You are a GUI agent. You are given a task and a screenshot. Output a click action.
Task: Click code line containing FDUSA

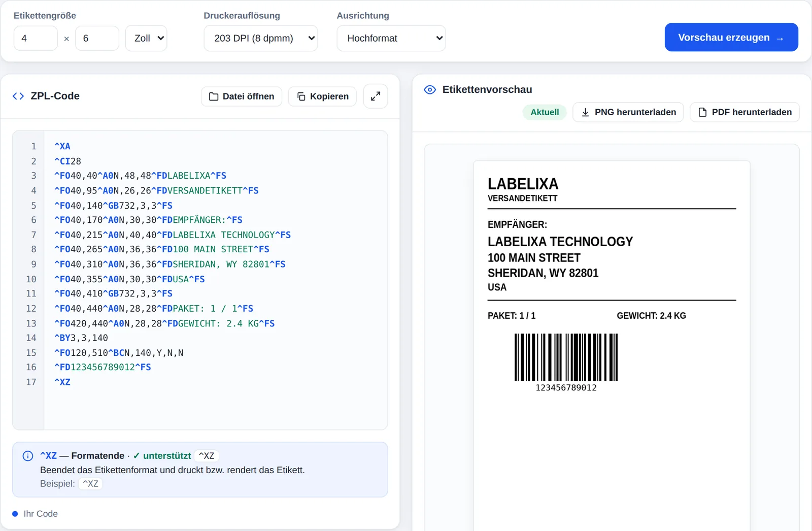(129, 279)
